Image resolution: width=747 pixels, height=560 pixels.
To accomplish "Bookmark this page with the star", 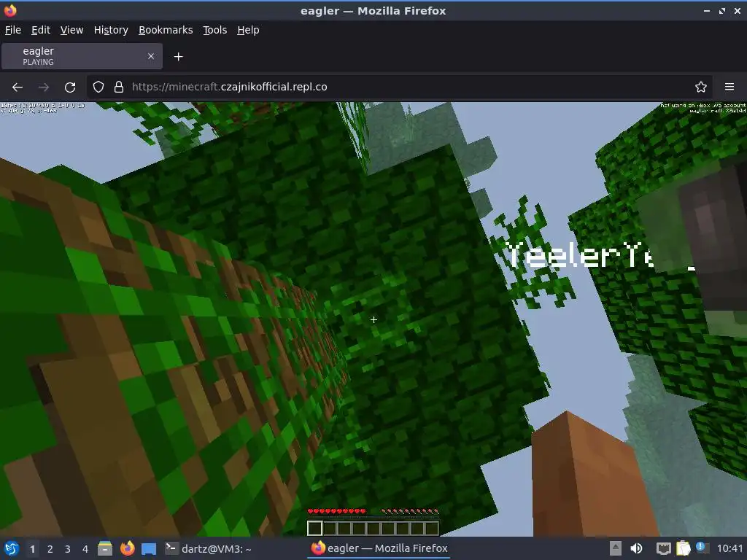I will [701, 87].
